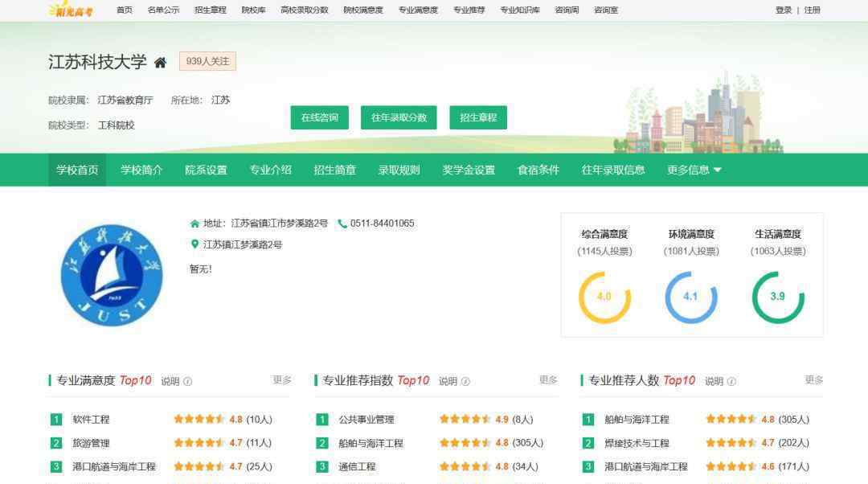Click the map pin location icon
Screen dimensions: 868x484
194,244
